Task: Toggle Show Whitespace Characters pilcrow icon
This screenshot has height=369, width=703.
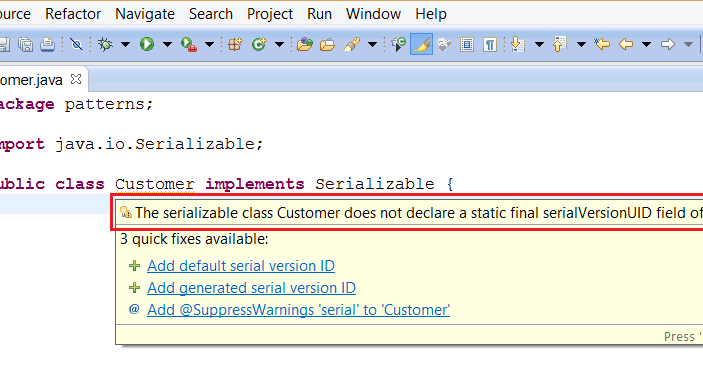Action: pos(490,44)
